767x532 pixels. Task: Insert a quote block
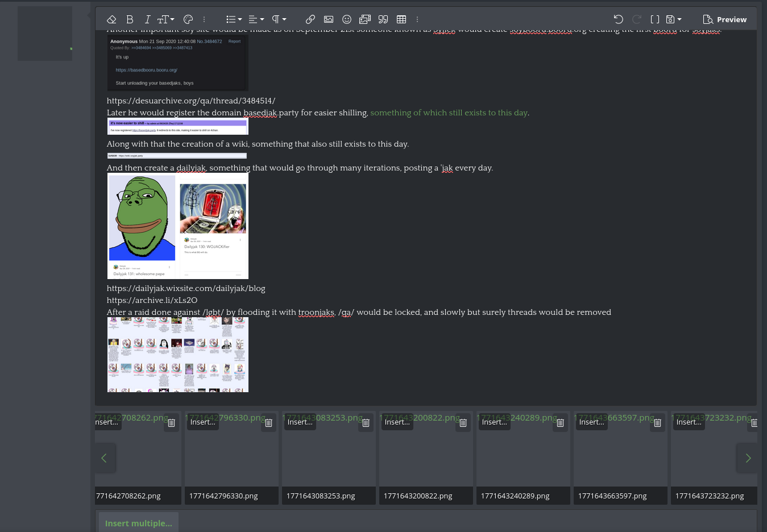[383, 19]
